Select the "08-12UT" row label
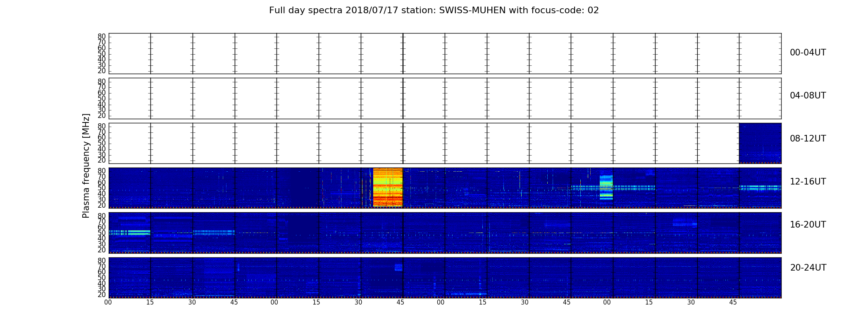The width and height of the screenshot is (868, 331). [808, 139]
